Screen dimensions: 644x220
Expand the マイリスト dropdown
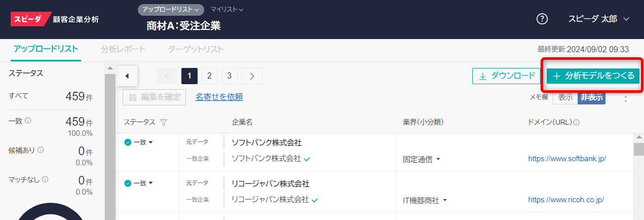226,9
